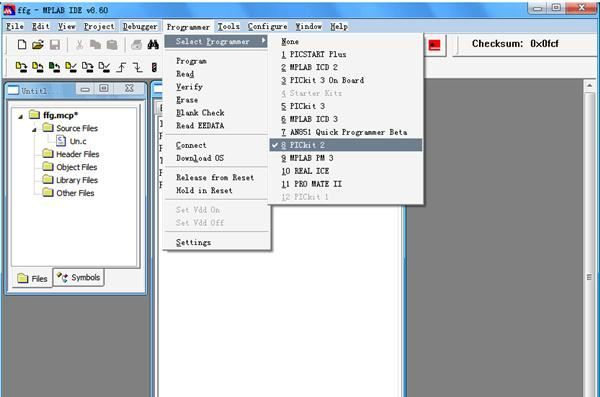Open the Debugger menu

[x=140, y=26]
